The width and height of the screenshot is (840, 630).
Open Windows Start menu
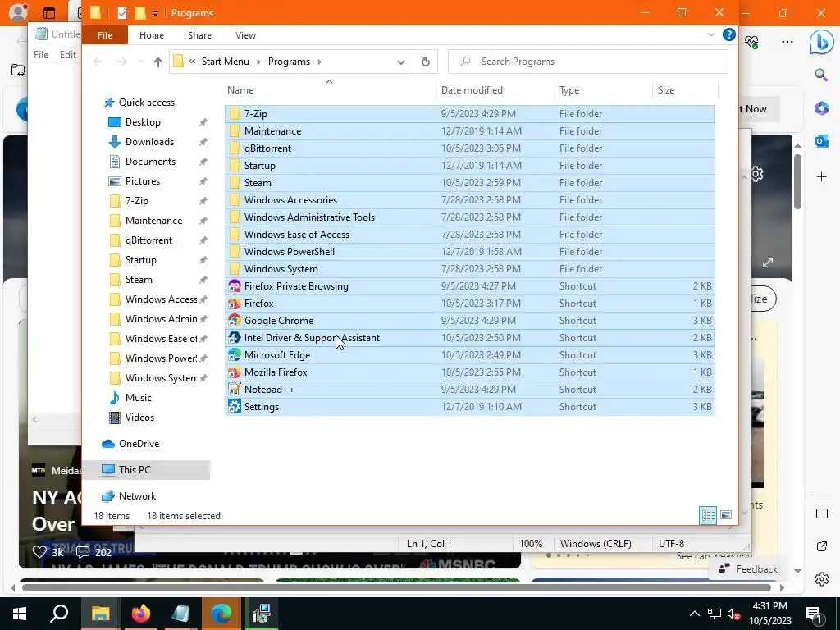(20, 614)
